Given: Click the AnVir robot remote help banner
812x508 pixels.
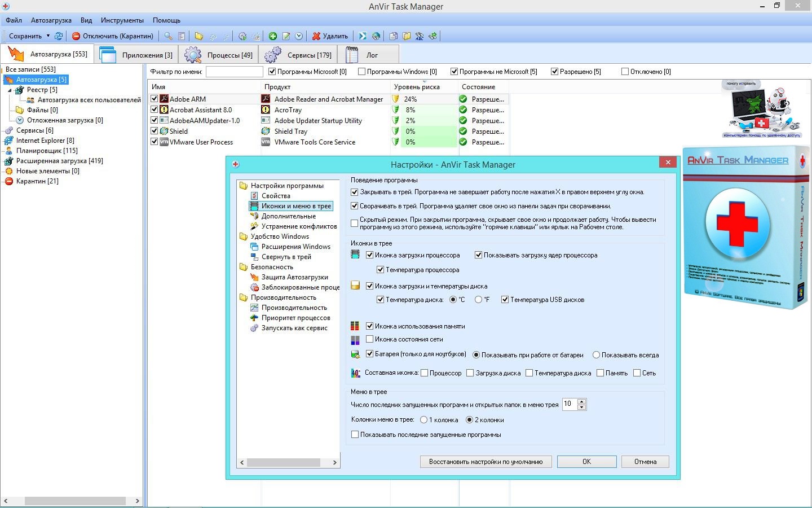Looking at the screenshot, I should coord(761,110).
